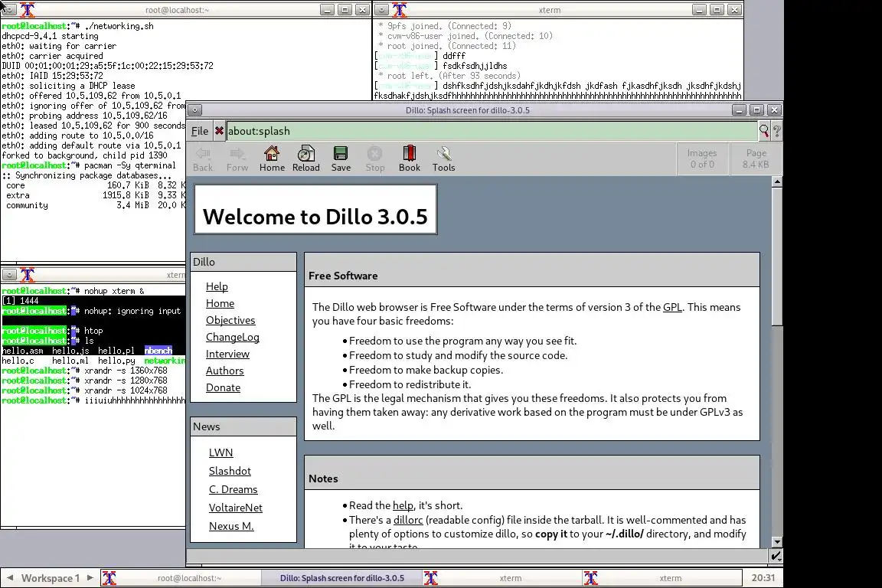Screen dimensions: 882x588
Task: Click the grayed Stop icon in Dillo
Action: pyautogui.click(x=375, y=158)
